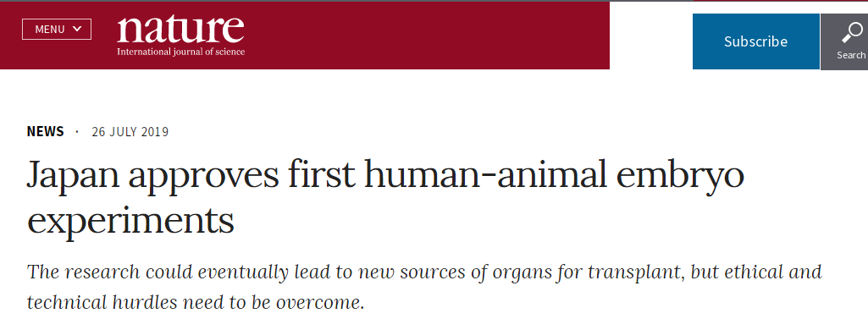Click the dot separator after NEWS
868x330 pixels.
[77, 132]
